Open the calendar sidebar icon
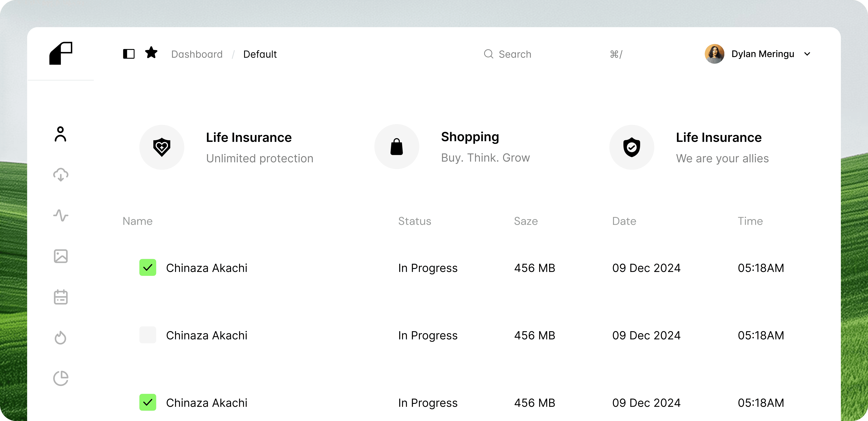The width and height of the screenshot is (868, 421). 61,297
